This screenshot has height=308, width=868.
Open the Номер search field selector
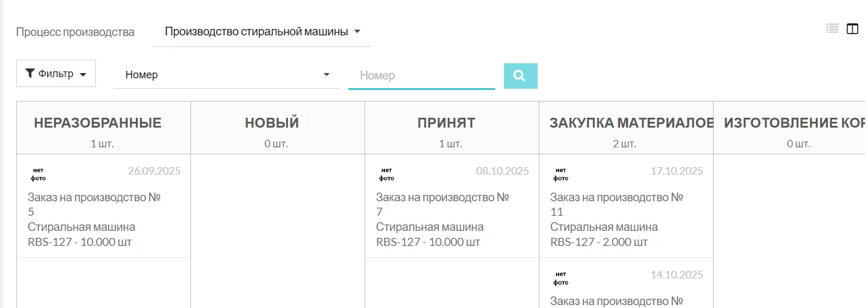[226, 75]
